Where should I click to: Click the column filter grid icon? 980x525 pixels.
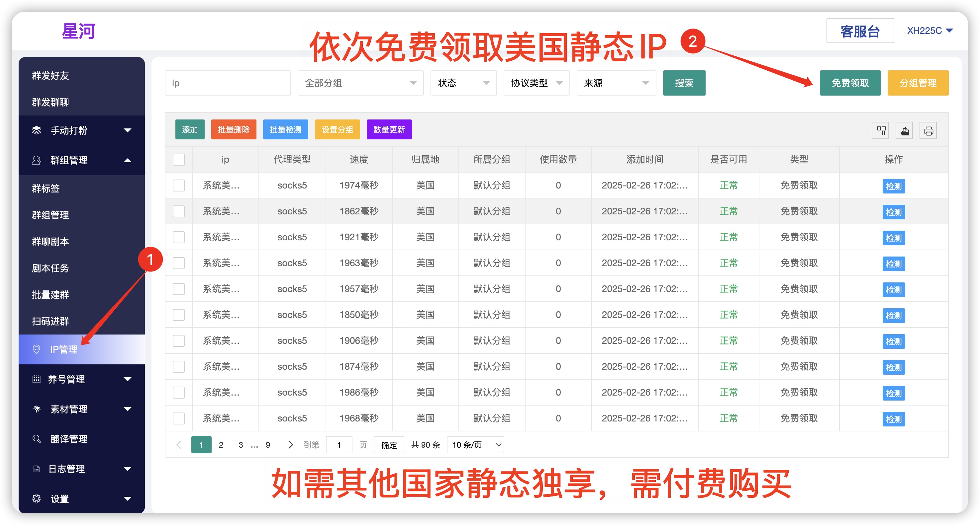[881, 131]
